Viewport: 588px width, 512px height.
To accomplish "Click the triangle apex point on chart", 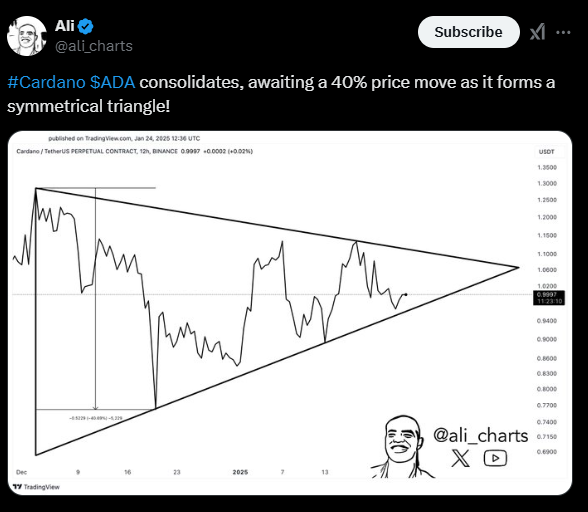I will pos(519,267).
